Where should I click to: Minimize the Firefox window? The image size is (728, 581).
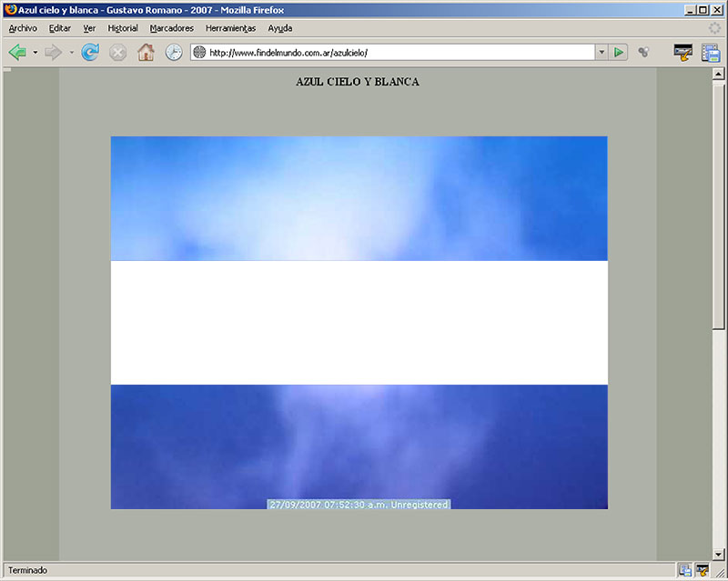pyautogui.click(x=691, y=10)
